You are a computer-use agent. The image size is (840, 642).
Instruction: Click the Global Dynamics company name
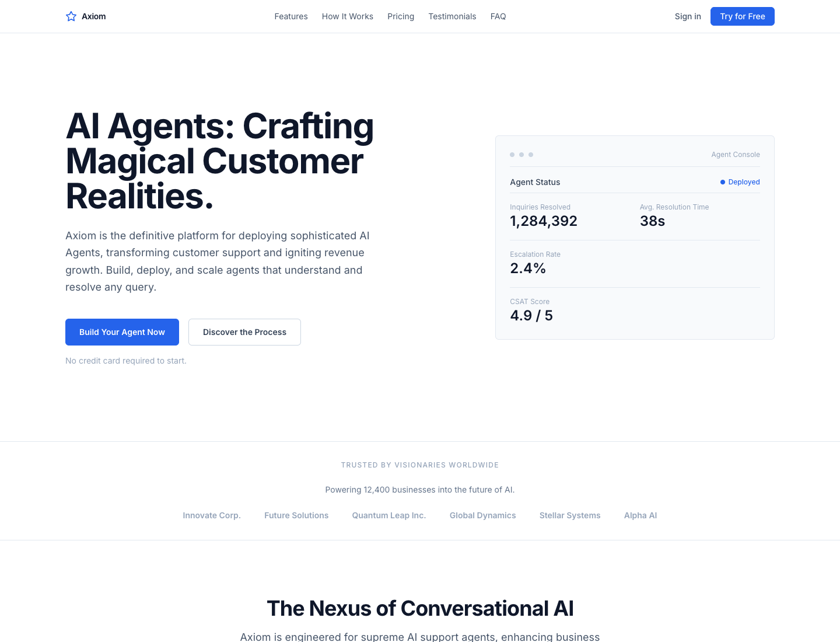tap(483, 515)
